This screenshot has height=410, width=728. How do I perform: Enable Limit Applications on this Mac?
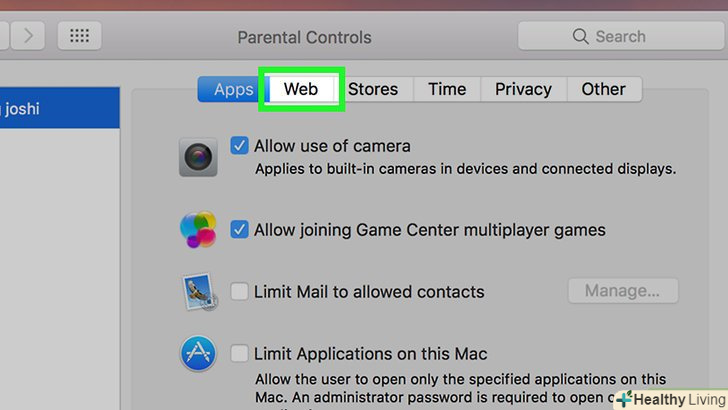(239, 353)
